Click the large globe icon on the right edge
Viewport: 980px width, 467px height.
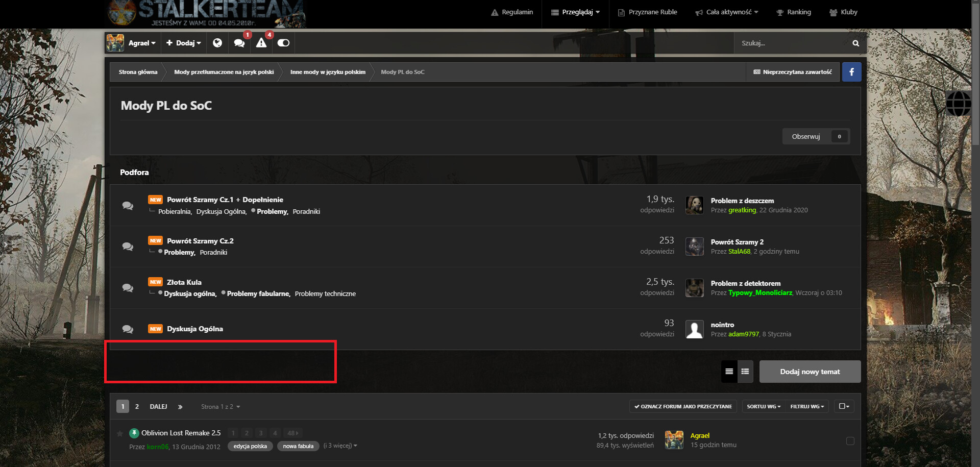959,104
